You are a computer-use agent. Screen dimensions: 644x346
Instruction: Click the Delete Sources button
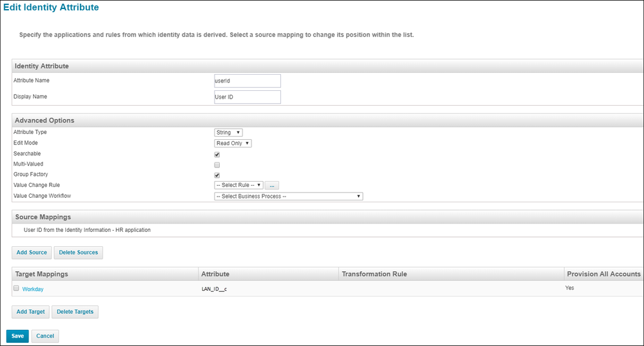tap(78, 253)
